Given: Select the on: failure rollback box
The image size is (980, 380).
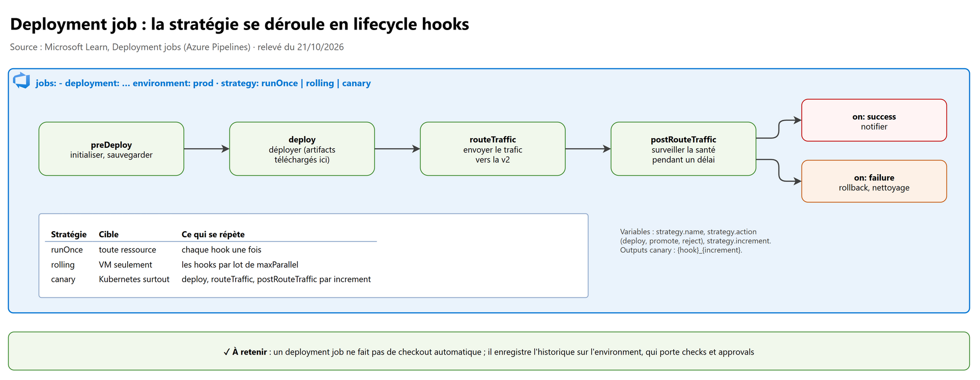Looking at the screenshot, I should click(874, 181).
